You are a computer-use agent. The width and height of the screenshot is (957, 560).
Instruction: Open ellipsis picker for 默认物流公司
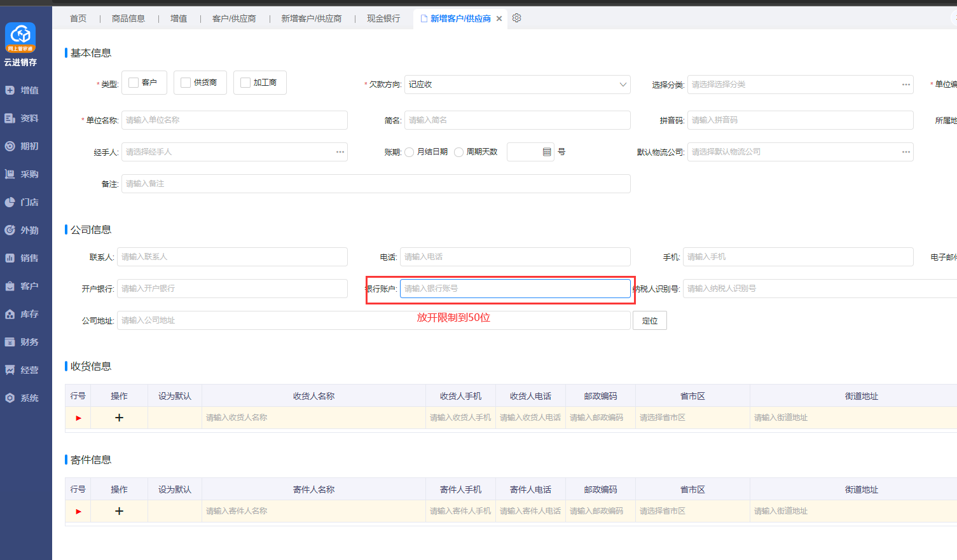pos(906,152)
